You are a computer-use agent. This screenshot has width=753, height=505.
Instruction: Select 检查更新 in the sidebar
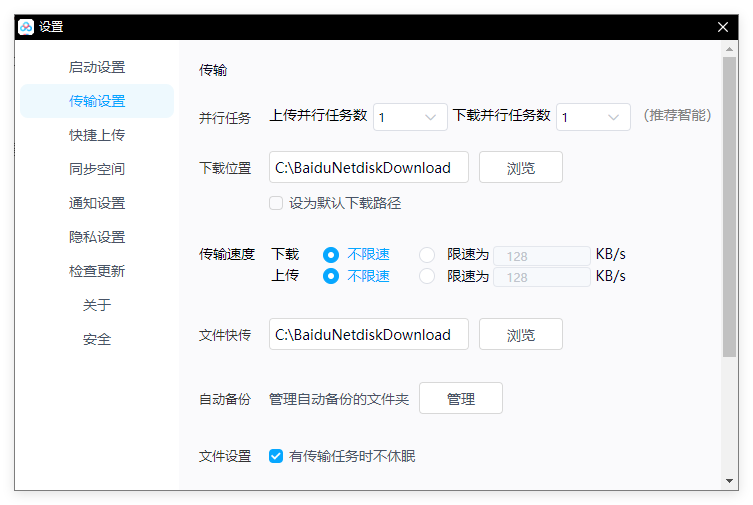pos(97,271)
